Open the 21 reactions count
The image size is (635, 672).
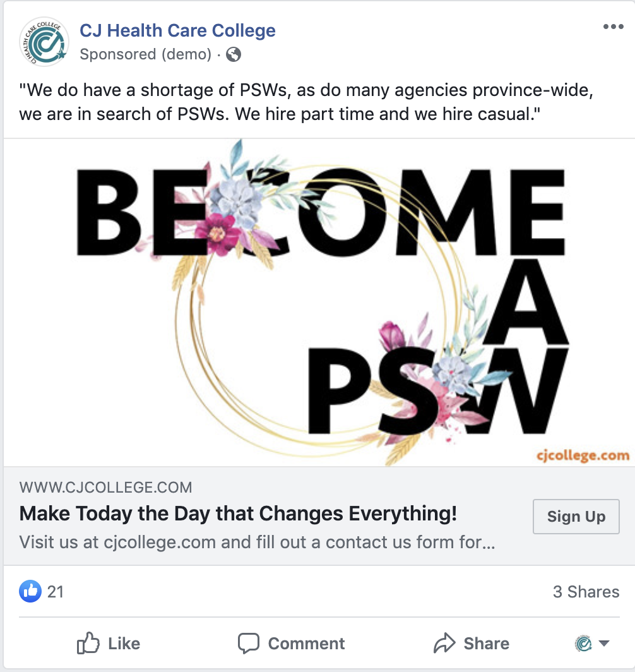(x=56, y=592)
